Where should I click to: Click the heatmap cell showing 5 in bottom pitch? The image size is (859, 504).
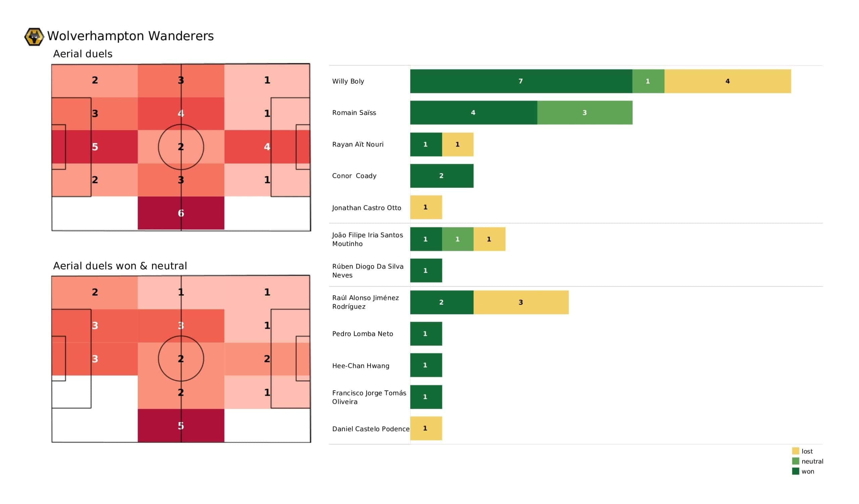[181, 426]
